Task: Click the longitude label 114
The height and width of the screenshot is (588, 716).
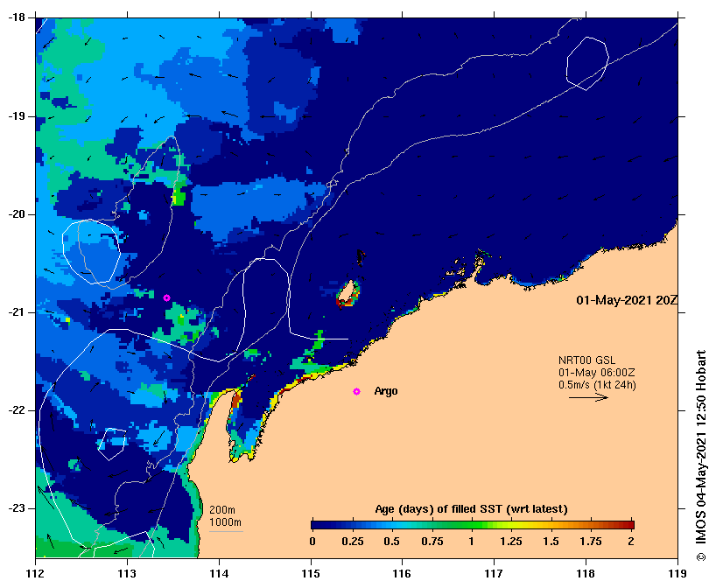Action: [219, 573]
